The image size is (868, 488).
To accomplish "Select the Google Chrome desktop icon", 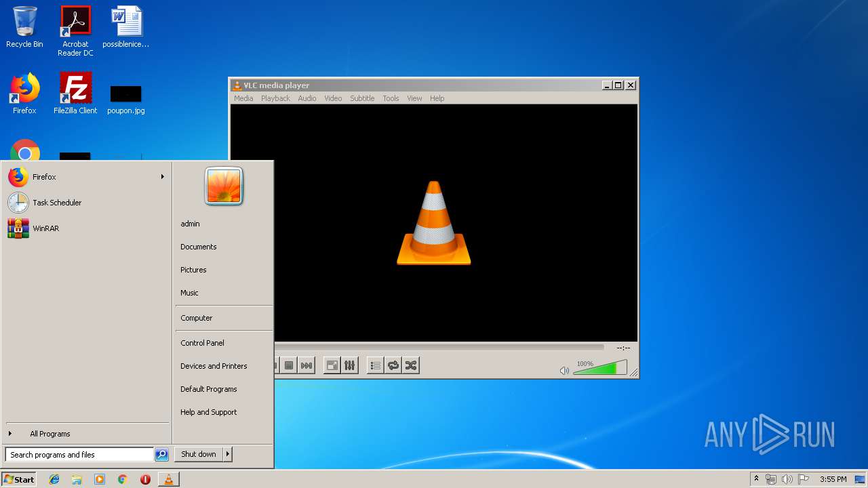I will 25,150.
